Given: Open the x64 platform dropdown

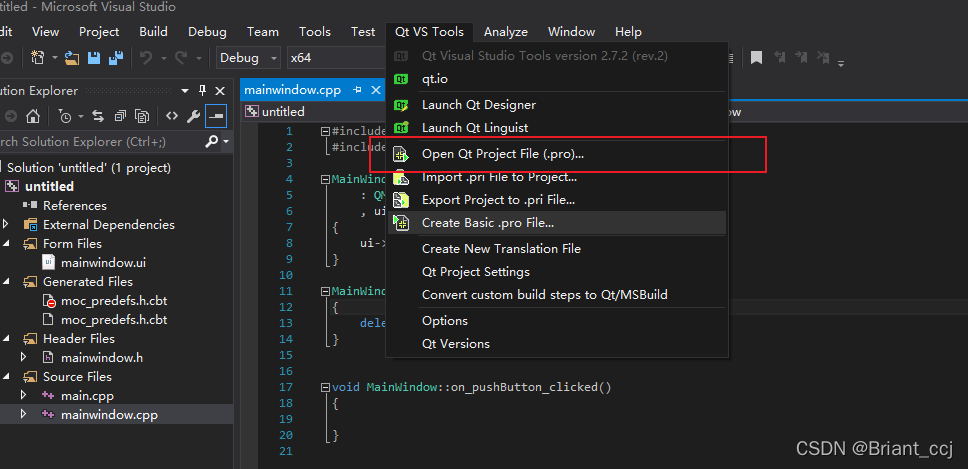Looking at the screenshot, I should [x=337, y=58].
